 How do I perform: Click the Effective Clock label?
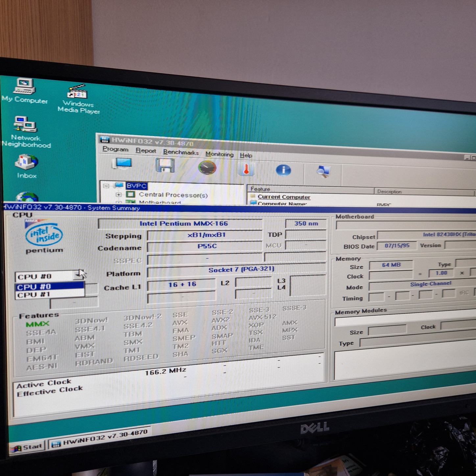tap(50, 391)
